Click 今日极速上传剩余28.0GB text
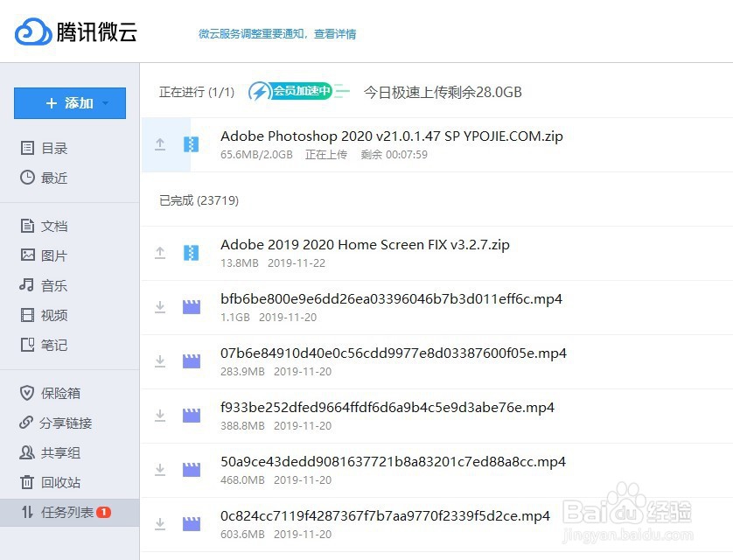 (x=443, y=92)
